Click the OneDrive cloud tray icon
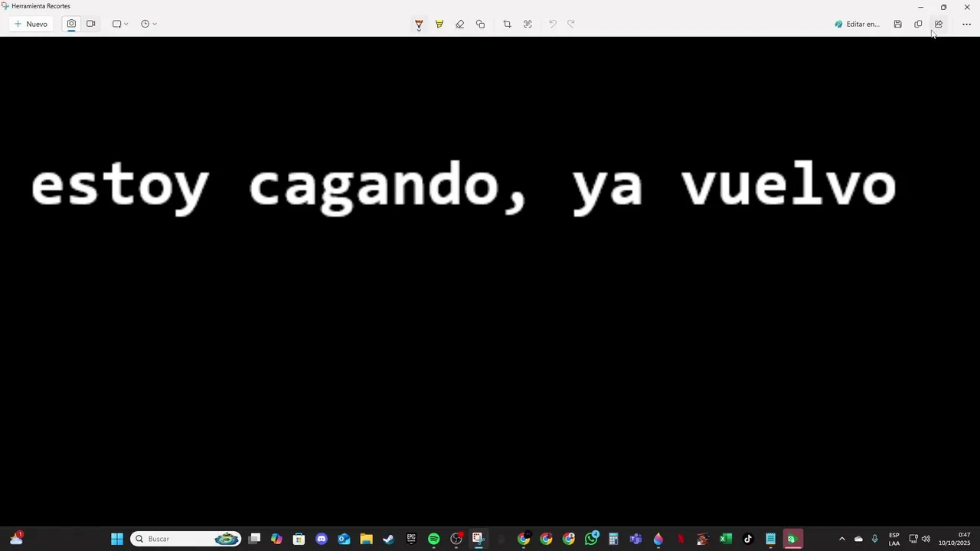The image size is (980, 551). (x=858, y=539)
